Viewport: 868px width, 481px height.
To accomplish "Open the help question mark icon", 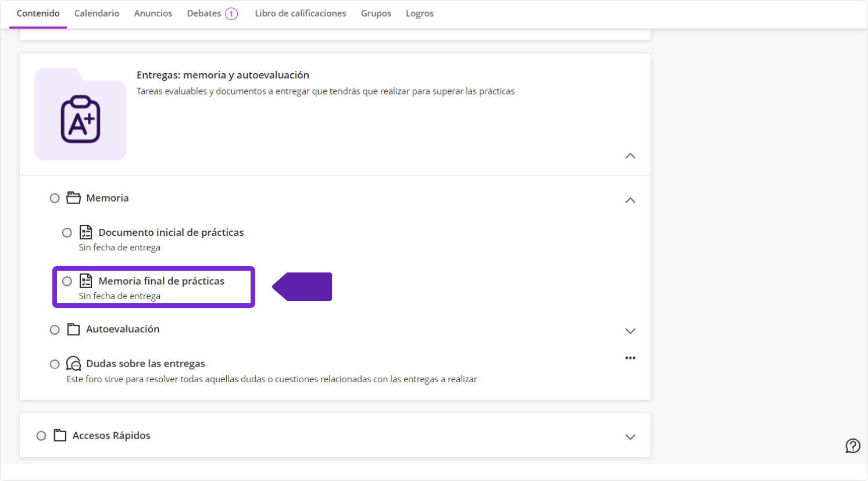I will [x=852, y=446].
